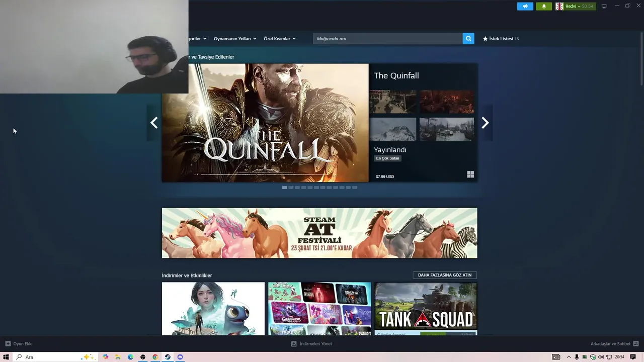Click the Oyun Ekle add game label

click(x=23, y=344)
